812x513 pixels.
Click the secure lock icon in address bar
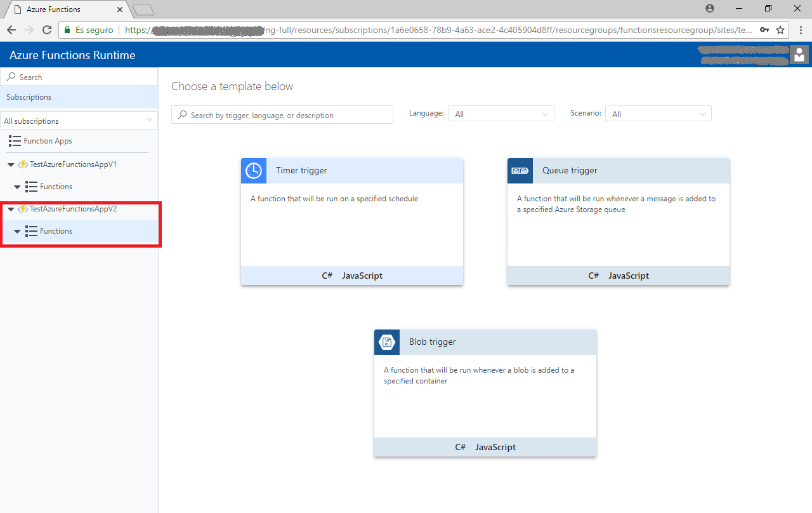point(68,30)
